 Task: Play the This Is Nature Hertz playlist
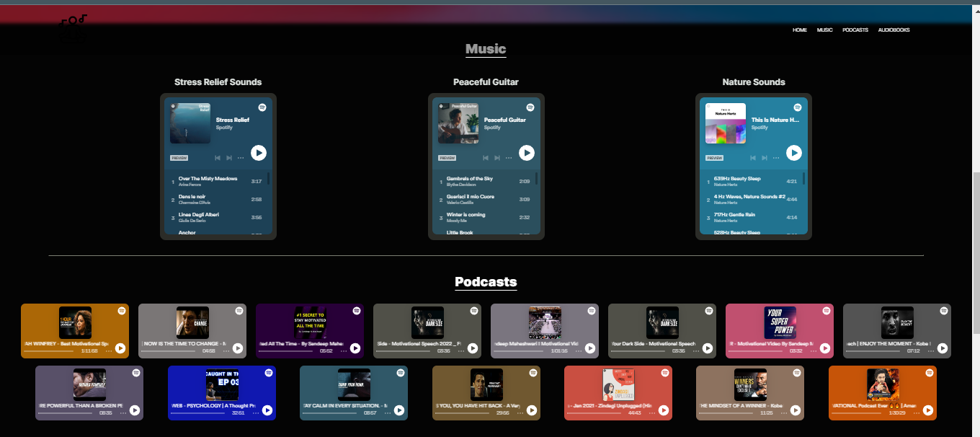click(793, 153)
